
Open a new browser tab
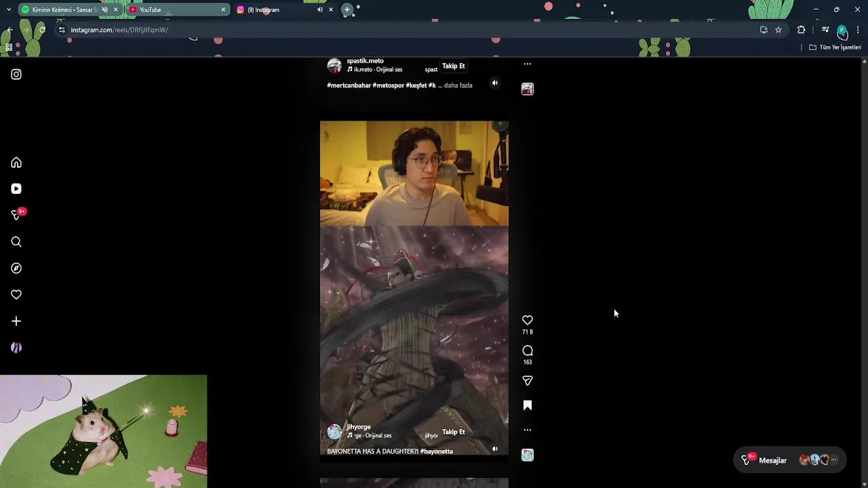[x=347, y=10]
